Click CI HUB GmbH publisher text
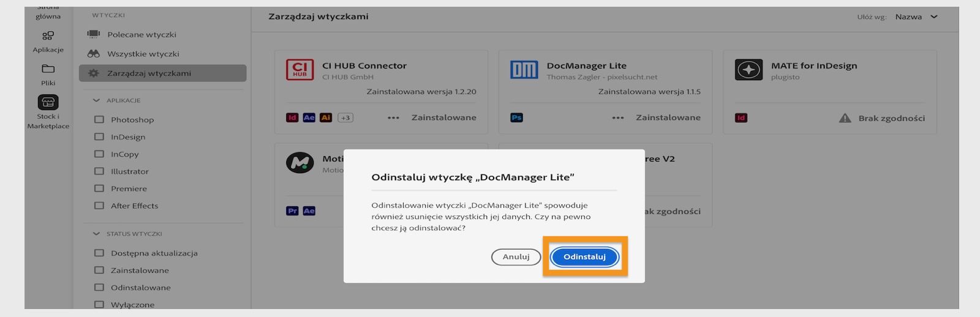 [348, 77]
